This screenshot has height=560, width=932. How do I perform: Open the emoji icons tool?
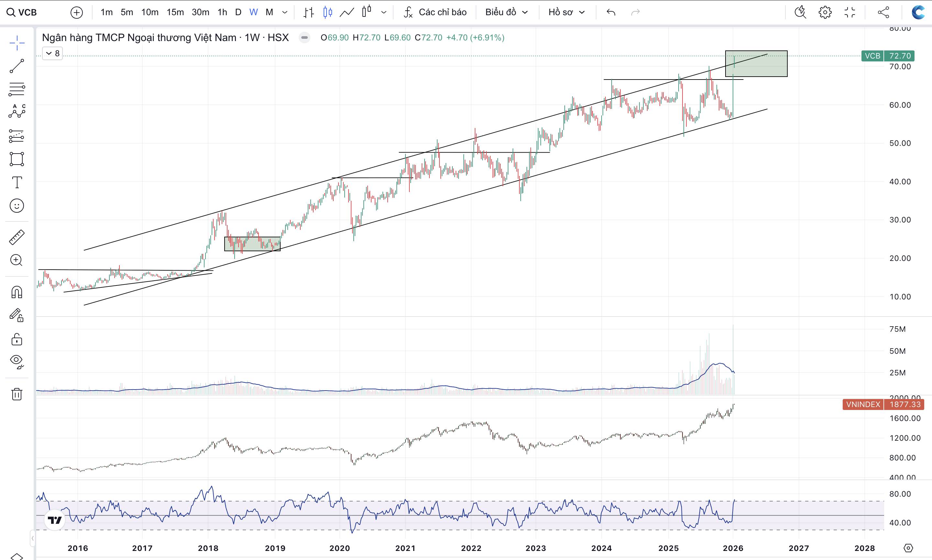click(17, 206)
